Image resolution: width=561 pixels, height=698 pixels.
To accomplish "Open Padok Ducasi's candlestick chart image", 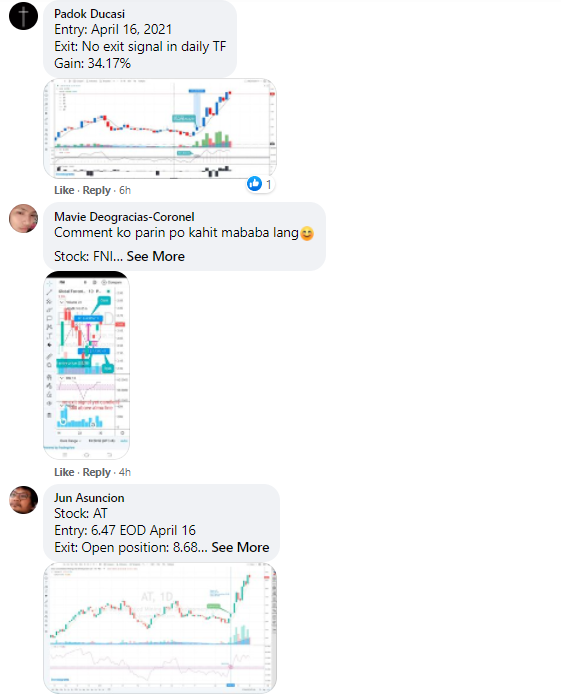I will pyautogui.click(x=160, y=129).
